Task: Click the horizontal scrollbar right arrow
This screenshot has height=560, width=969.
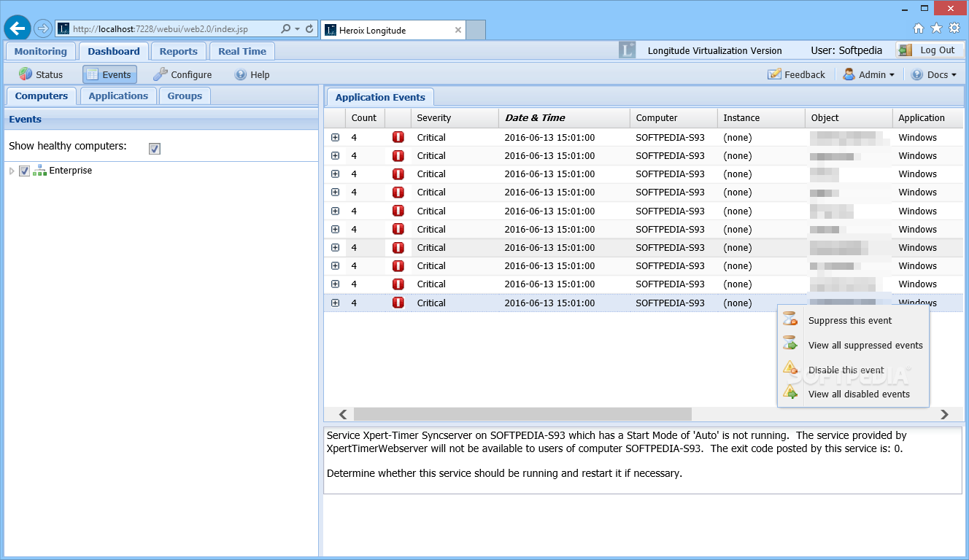Action: coord(944,414)
